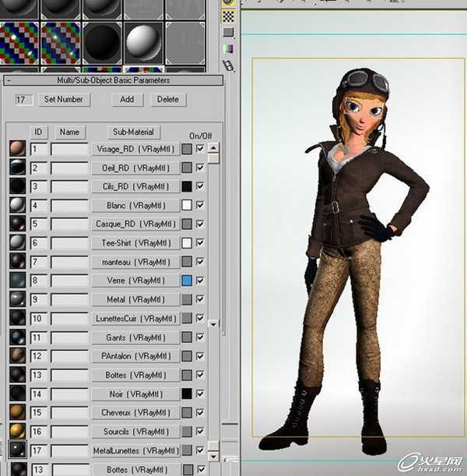Open the Make Preview film-strip icon
The image size is (467, 476).
pyautogui.click(x=228, y=65)
